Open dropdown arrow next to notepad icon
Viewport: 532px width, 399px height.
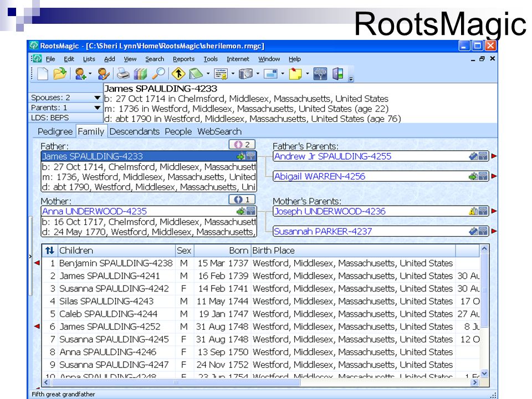[208, 74]
